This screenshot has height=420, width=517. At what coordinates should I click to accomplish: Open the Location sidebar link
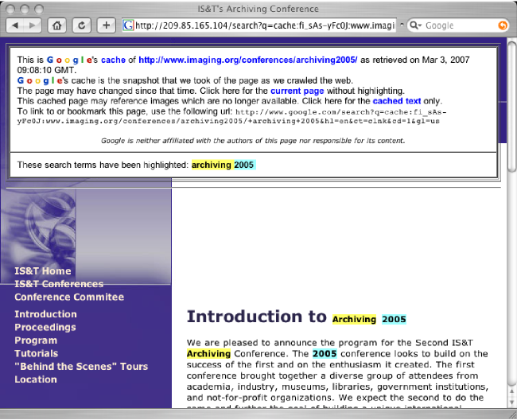pos(36,379)
